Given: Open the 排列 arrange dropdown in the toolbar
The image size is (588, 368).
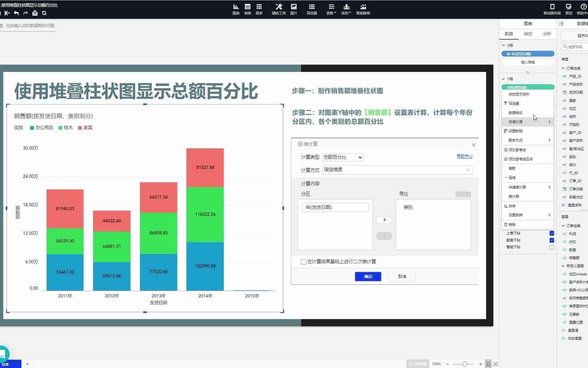Looking at the screenshot, I should (x=346, y=9).
